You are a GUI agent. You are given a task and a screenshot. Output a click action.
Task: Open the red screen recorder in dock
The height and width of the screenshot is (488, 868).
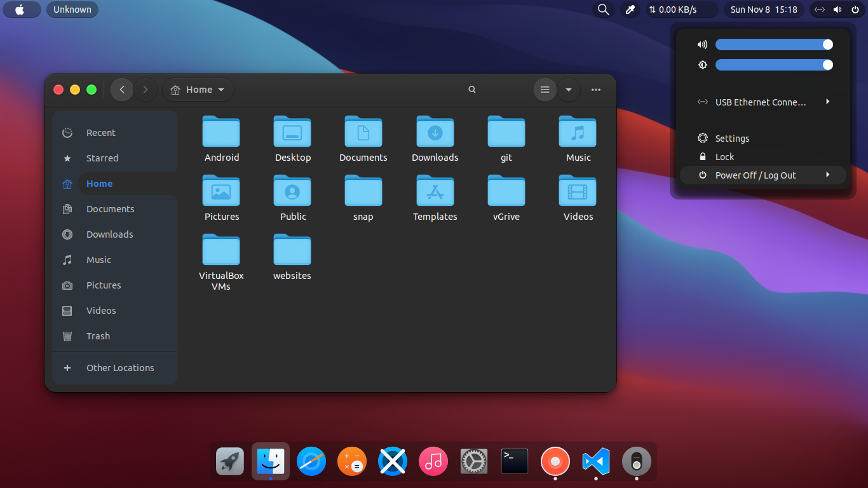(555, 461)
